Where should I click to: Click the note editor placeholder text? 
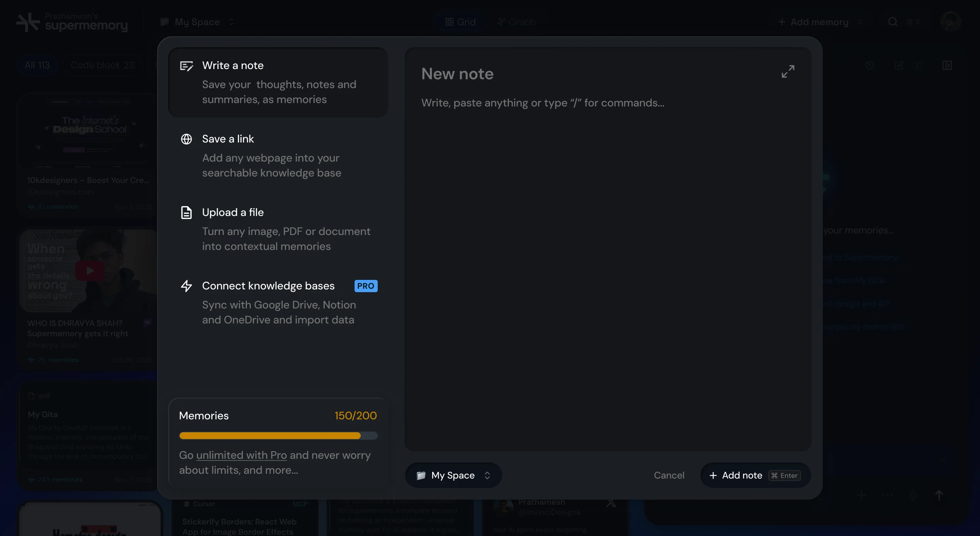pos(542,103)
